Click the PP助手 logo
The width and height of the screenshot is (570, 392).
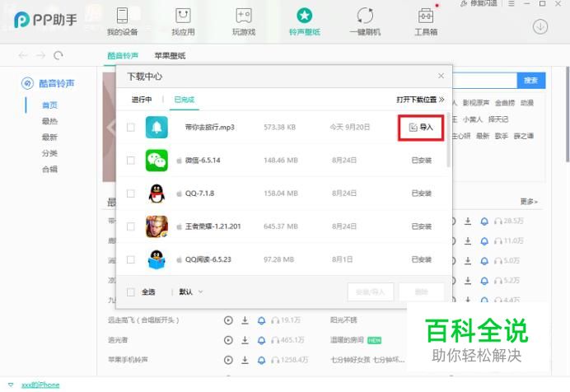pos(45,20)
